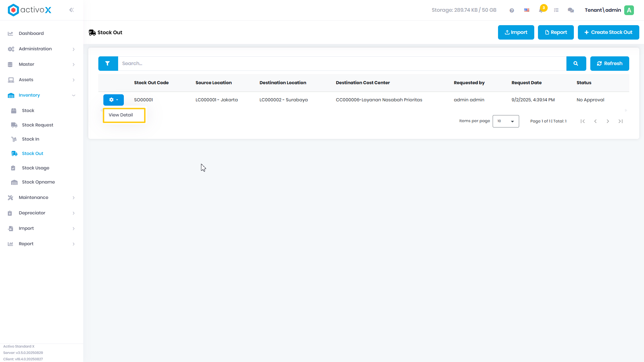This screenshot has width=644, height=362.
Task: Click Storage usage text in header
Action: 464,10
